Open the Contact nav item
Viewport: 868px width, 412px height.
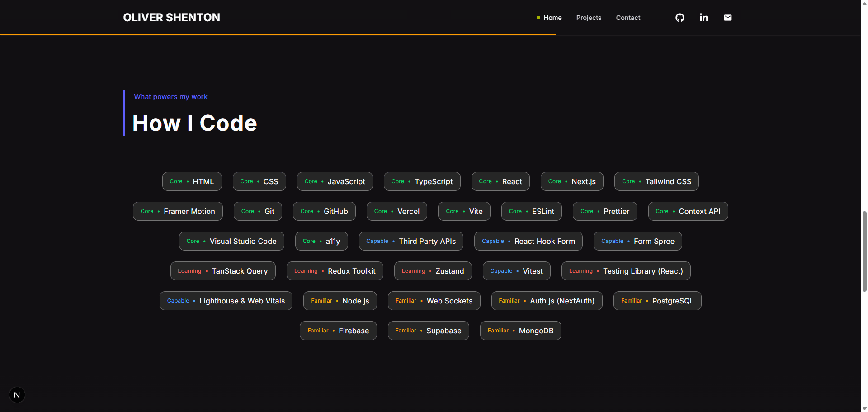(x=628, y=18)
